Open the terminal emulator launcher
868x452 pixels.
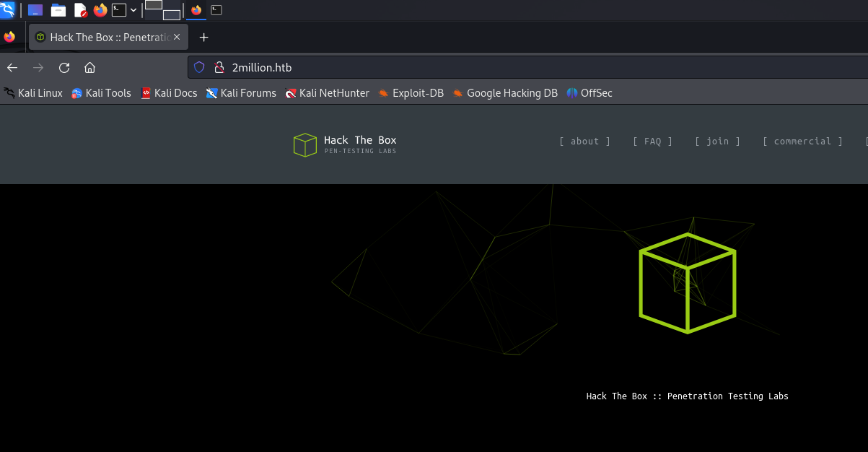pyautogui.click(x=119, y=10)
